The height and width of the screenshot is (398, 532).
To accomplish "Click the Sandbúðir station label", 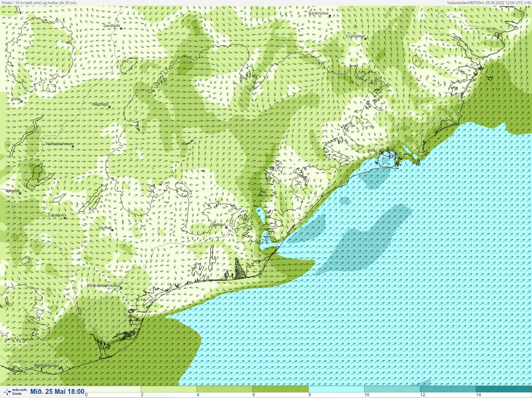I will tap(112, 26).
